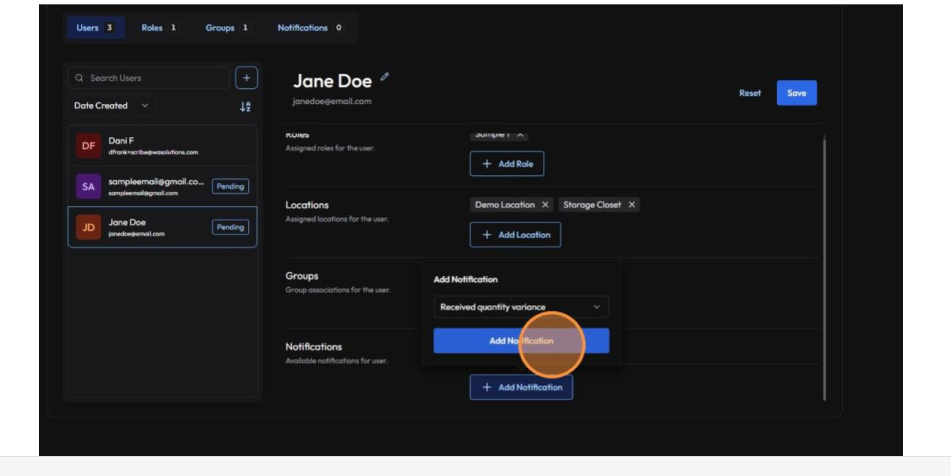This screenshot has width=951, height=476.
Task: Click the Groups section heading
Action: click(301, 276)
